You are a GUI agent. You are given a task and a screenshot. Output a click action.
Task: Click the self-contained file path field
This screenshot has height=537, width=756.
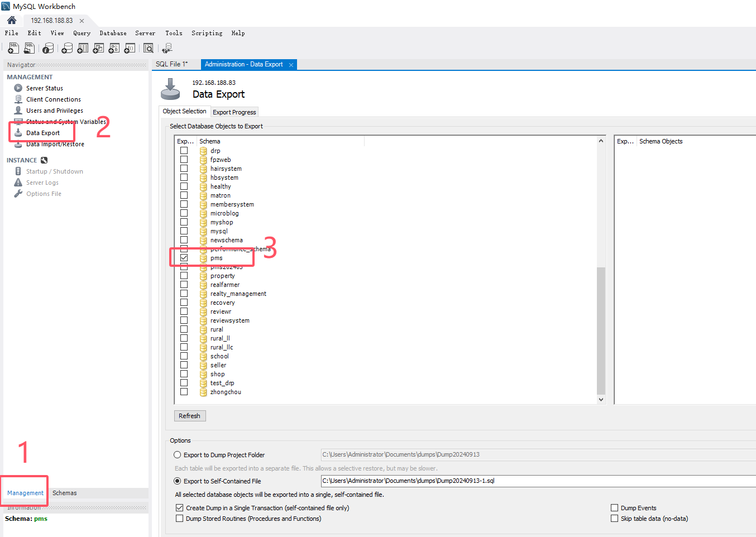point(538,481)
